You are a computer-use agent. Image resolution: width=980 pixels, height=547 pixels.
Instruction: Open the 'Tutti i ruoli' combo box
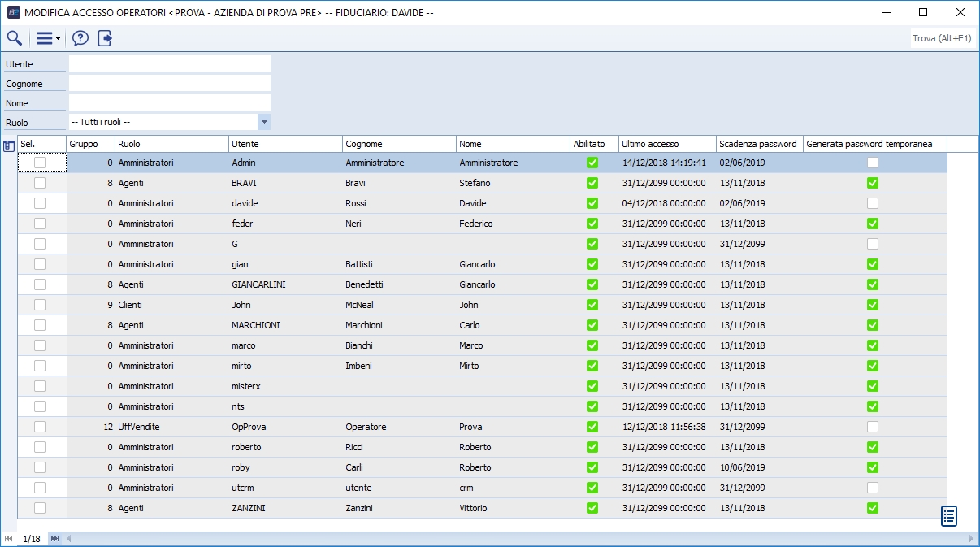pos(163,122)
